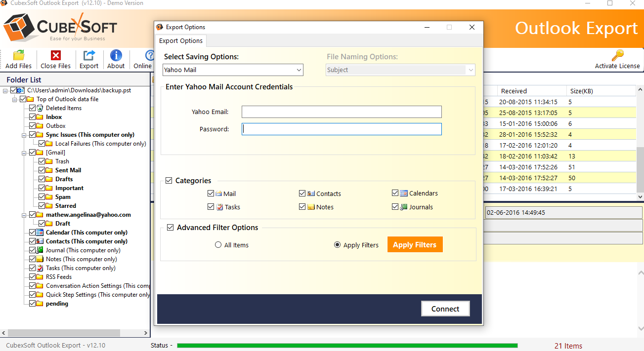Open the Select Saving Options dropdown
The height and width of the screenshot is (351, 644).
(x=233, y=70)
